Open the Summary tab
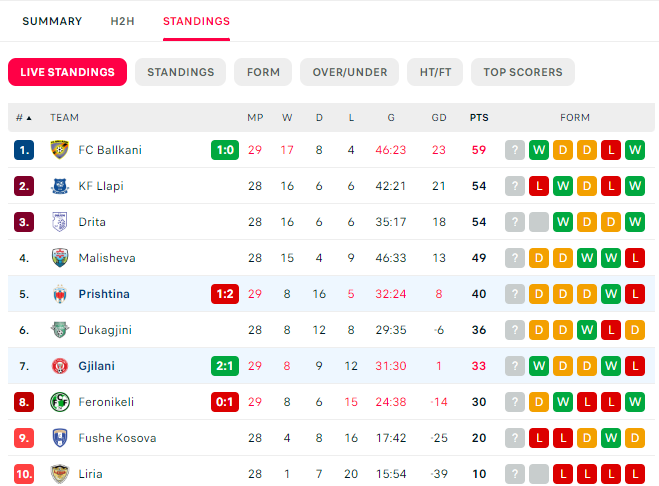Viewport: 659px width, 486px height. (52, 21)
